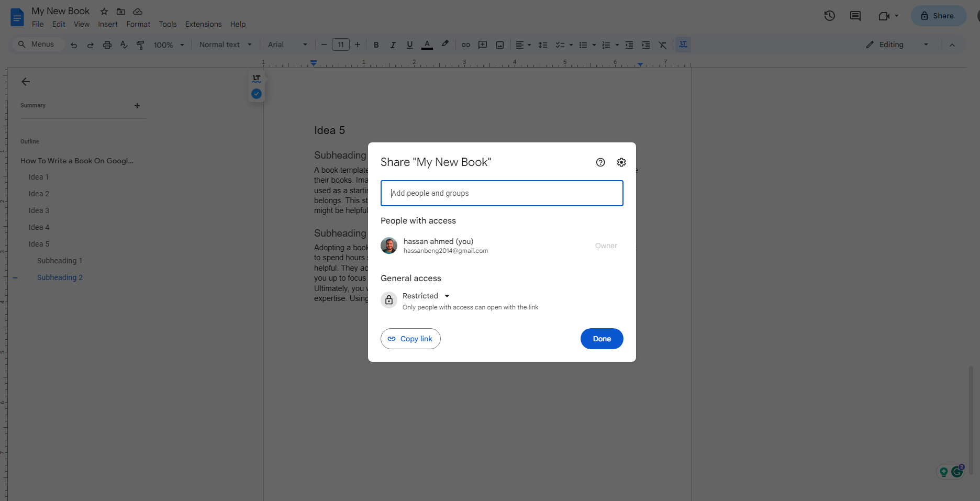Open the Normal text style dropdown

click(226, 44)
